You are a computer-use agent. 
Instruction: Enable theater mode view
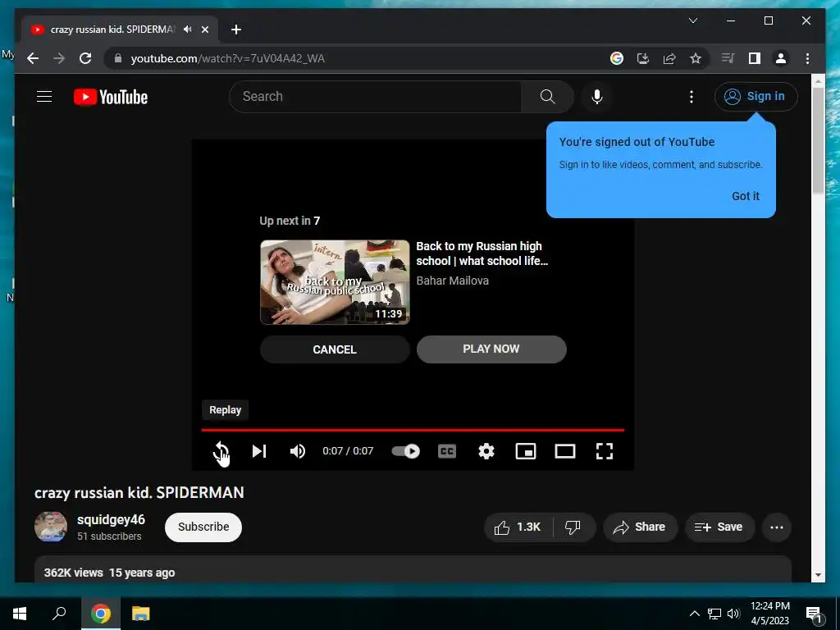click(564, 451)
